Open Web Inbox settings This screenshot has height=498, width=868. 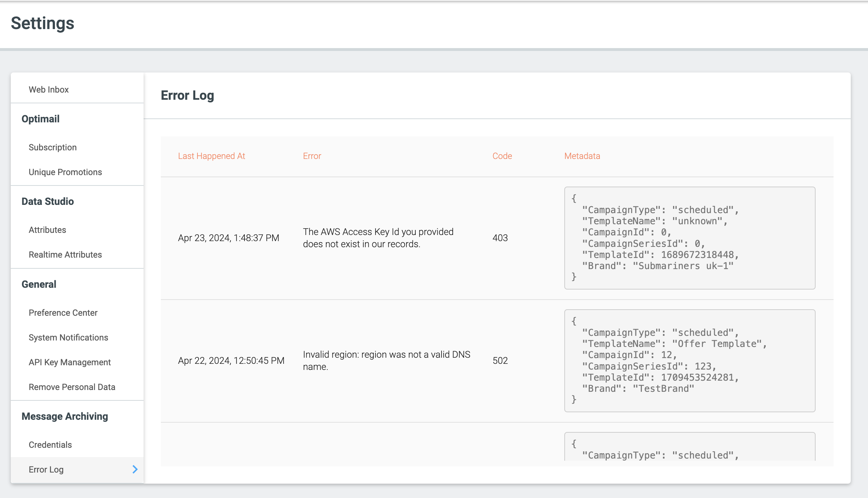(x=48, y=89)
